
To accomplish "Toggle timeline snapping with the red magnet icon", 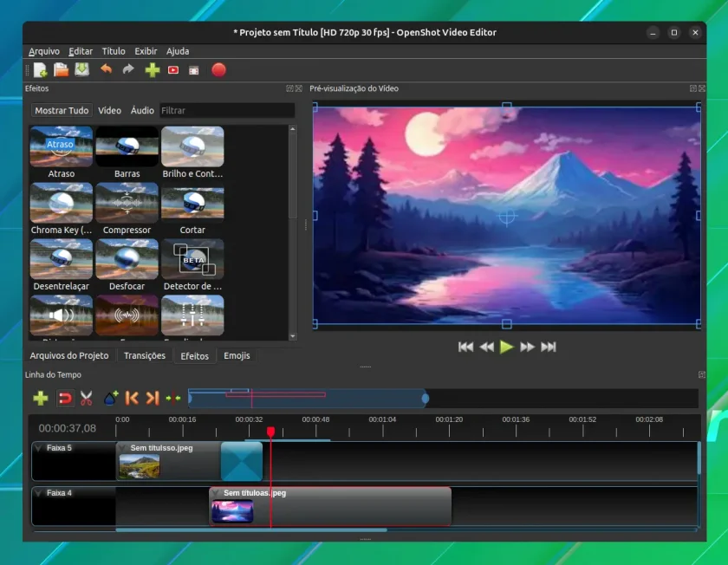I will click(65, 399).
